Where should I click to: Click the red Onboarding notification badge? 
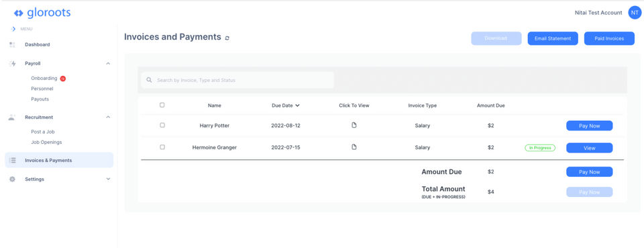click(x=63, y=79)
